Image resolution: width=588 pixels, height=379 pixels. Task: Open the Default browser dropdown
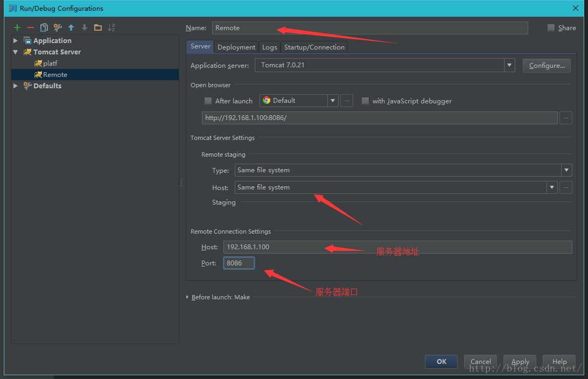pos(333,101)
